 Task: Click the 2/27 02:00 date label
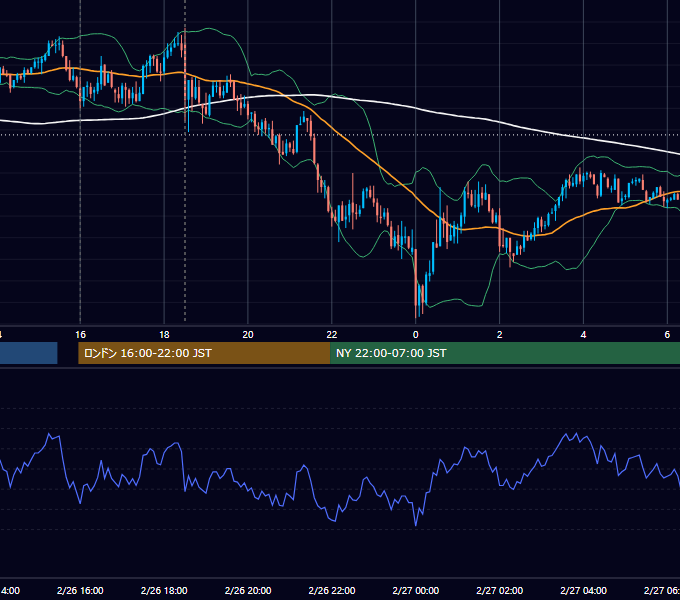[x=500, y=590]
